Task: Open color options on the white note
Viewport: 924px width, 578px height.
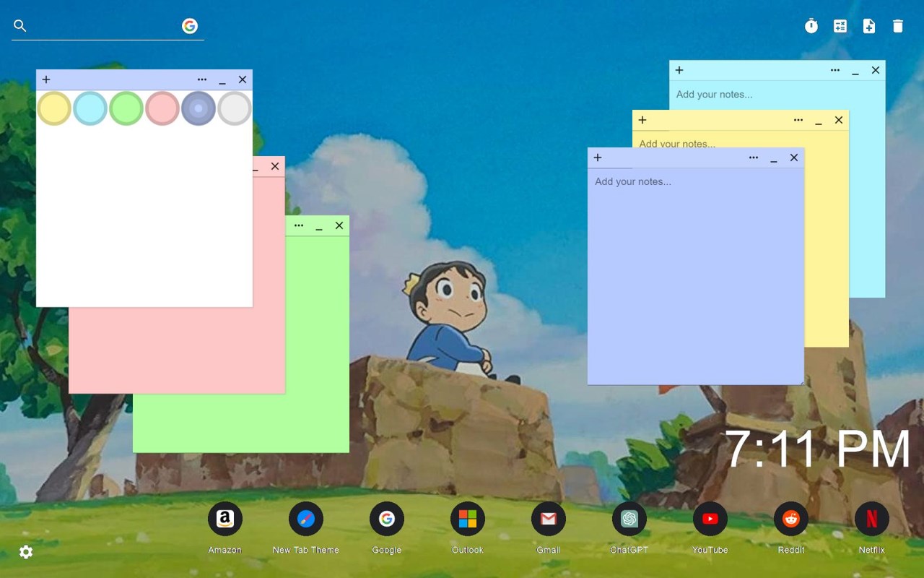Action: pos(202,79)
